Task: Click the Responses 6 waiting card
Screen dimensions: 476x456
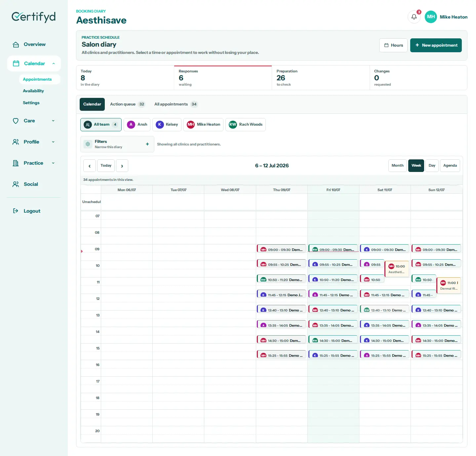Action: pyautogui.click(x=223, y=78)
